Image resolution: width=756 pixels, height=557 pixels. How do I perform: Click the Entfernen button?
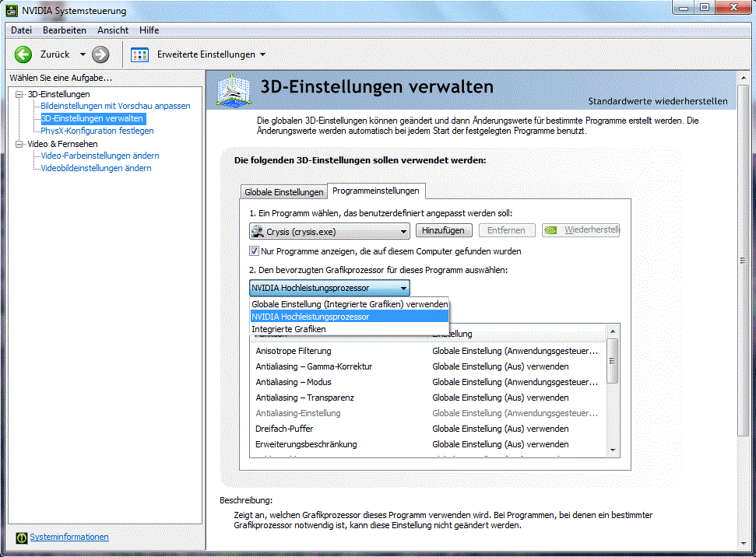click(x=506, y=230)
